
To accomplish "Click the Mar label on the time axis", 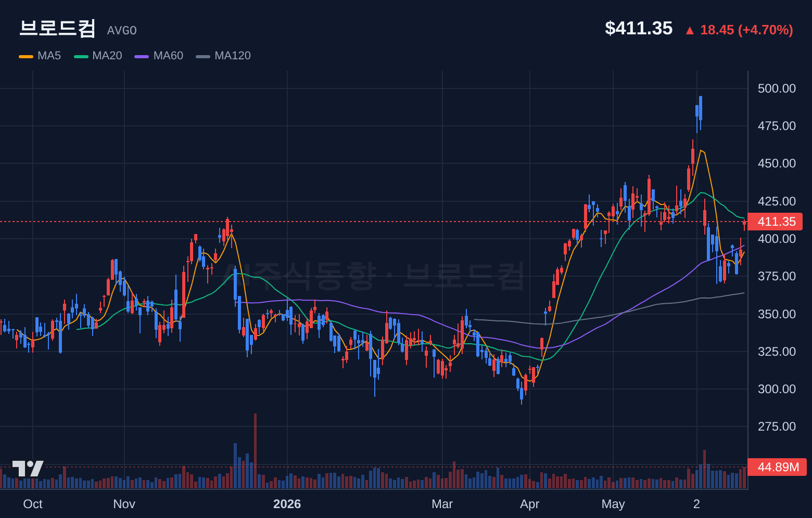I will [442, 504].
